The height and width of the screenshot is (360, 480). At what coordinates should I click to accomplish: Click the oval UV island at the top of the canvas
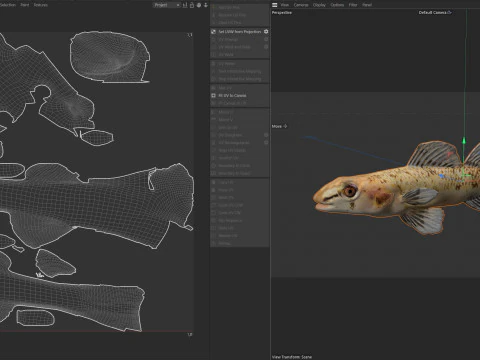click(110, 57)
